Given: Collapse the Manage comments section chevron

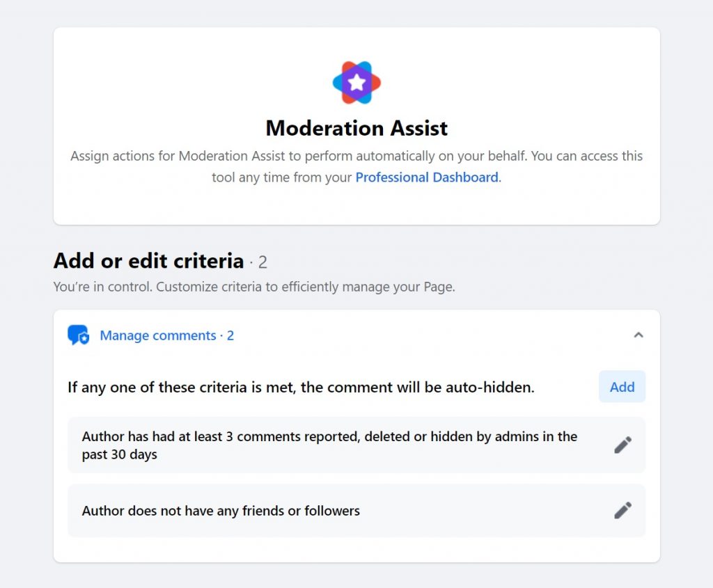Looking at the screenshot, I should tap(638, 335).
